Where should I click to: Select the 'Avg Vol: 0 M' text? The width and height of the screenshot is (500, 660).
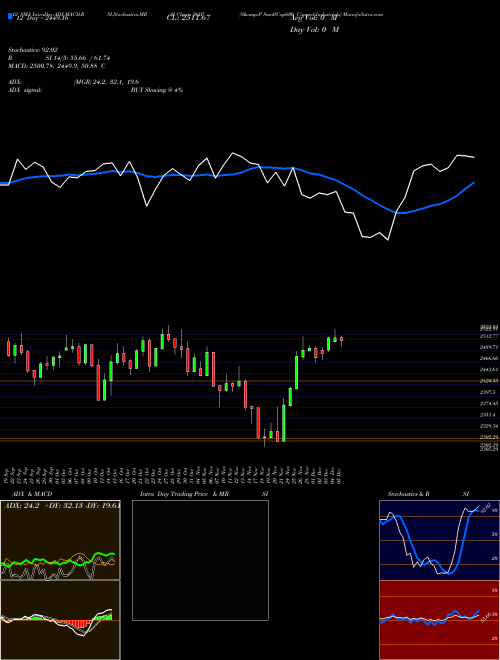[314, 18]
